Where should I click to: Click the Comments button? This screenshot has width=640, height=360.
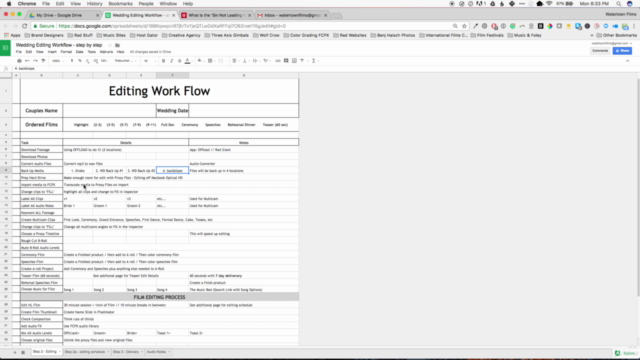600,51
